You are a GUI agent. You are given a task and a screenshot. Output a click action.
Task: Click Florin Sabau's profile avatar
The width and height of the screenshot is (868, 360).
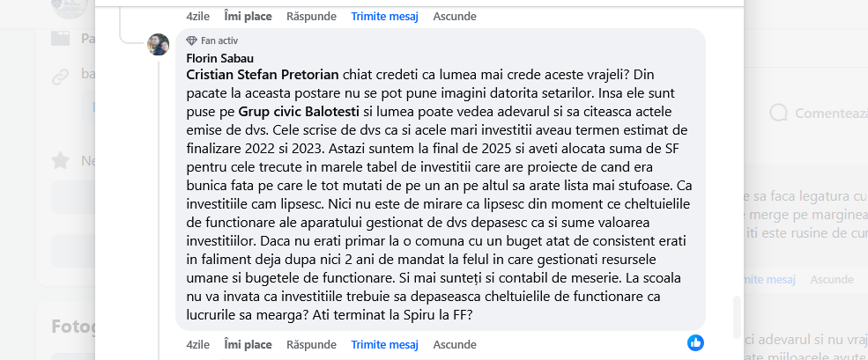pyautogui.click(x=159, y=44)
